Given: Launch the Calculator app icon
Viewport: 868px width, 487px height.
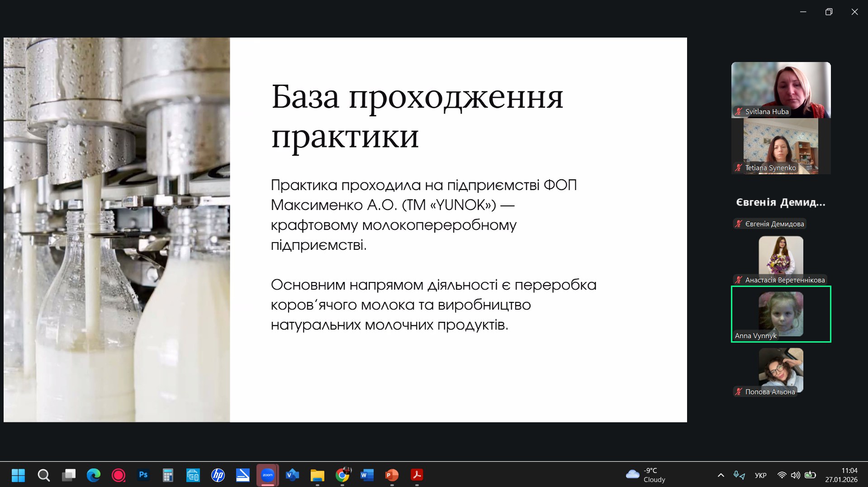Looking at the screenshot, I should 168,475.
